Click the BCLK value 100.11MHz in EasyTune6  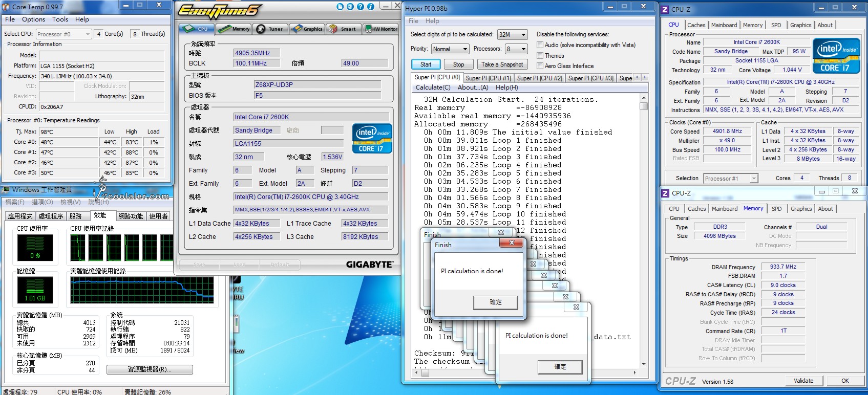[257, 63]
